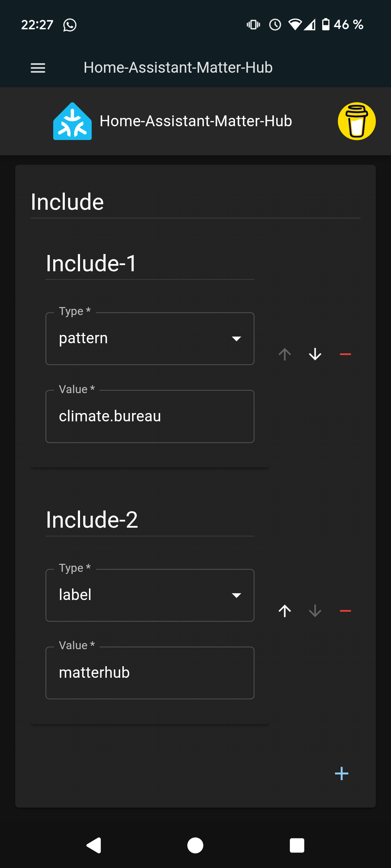
Task: Tap the Android back navigation button
Action: tap(94, 846)
